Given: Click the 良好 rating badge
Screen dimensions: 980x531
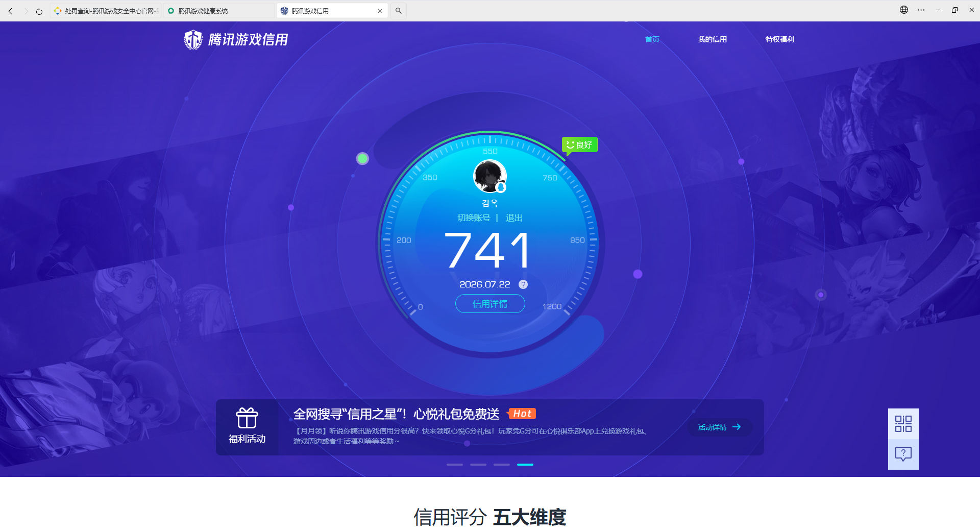Looking at the screenshot, I should [x=580, y=145].
